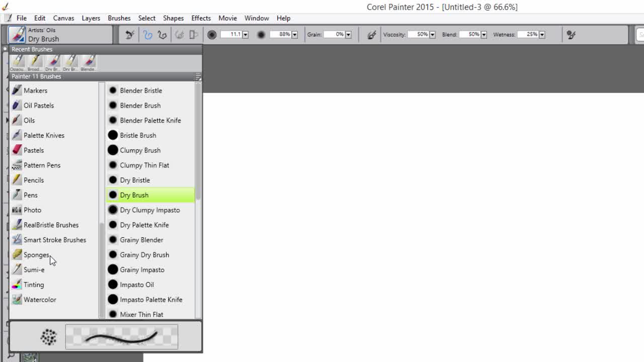
Task: Expand the opacity percentage dropdown
Action: (295, 35)
